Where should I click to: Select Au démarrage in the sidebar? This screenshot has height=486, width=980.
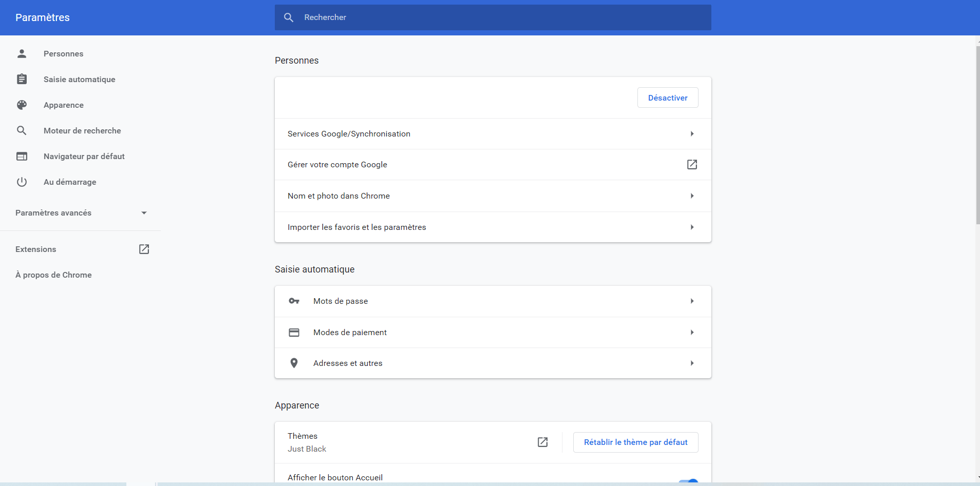click(x=70, y=182)
